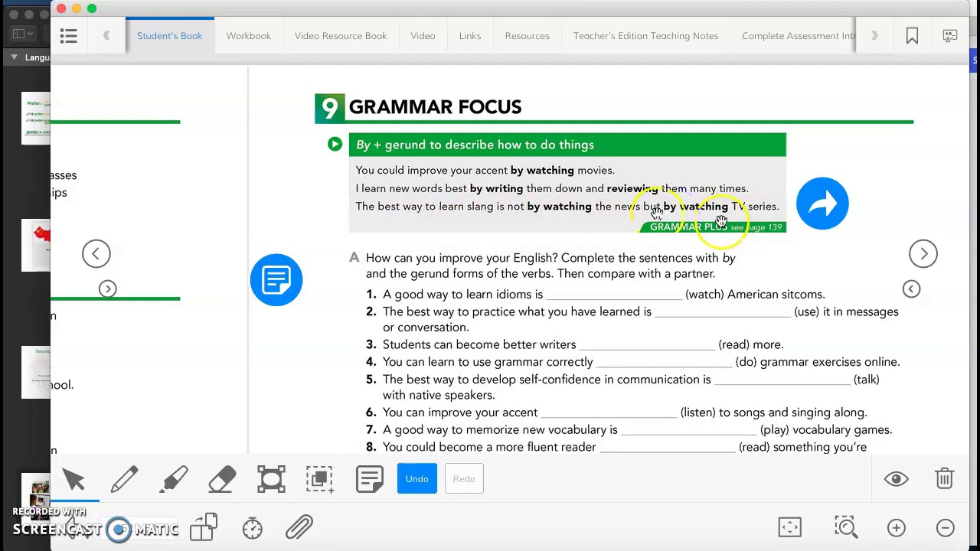The width and height of the screenshot is (980, 551).
Task: Open the blue notes answer-key button
Action: (x=276, y=279)
